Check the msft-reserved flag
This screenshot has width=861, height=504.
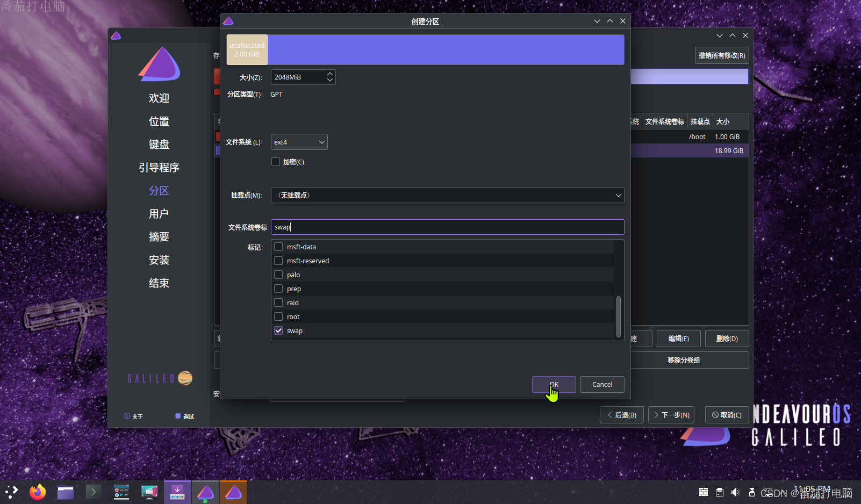pyautogui.click(x=278, y=261)
